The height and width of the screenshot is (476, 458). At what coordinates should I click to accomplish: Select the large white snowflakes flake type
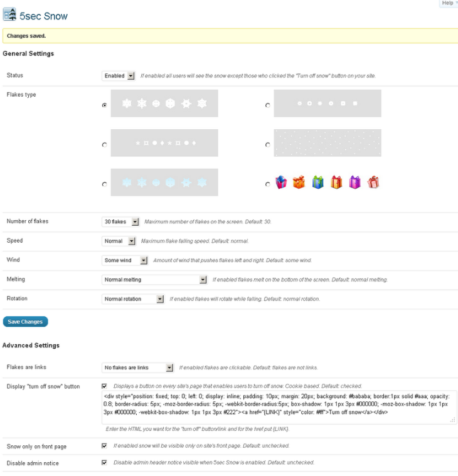(x=105, y=105)
